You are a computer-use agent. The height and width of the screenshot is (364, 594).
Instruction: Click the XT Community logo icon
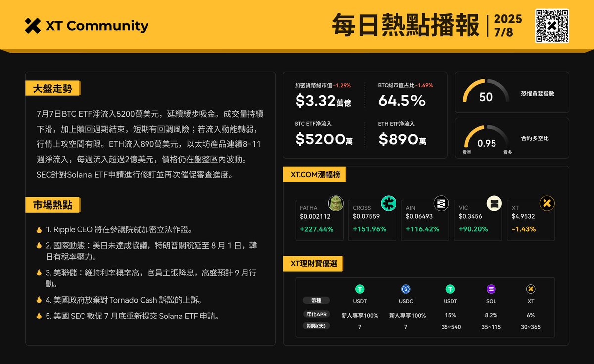(x=33, y=26)
